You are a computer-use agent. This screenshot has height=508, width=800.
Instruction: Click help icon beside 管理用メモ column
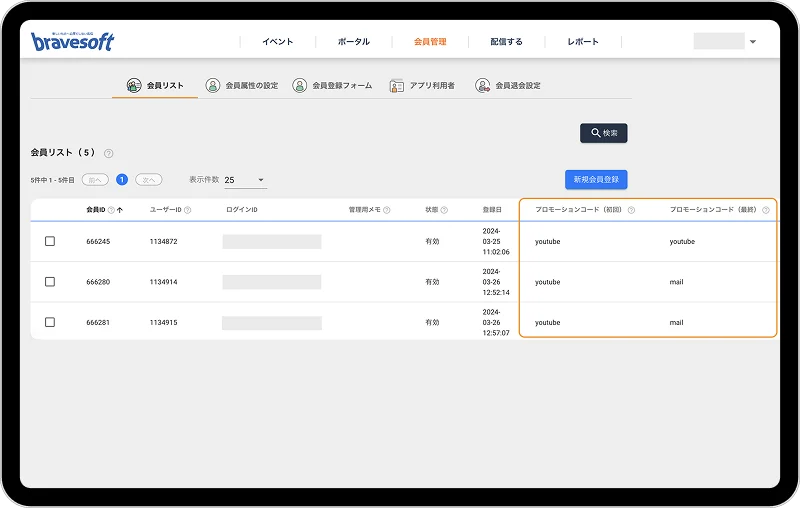387,210
